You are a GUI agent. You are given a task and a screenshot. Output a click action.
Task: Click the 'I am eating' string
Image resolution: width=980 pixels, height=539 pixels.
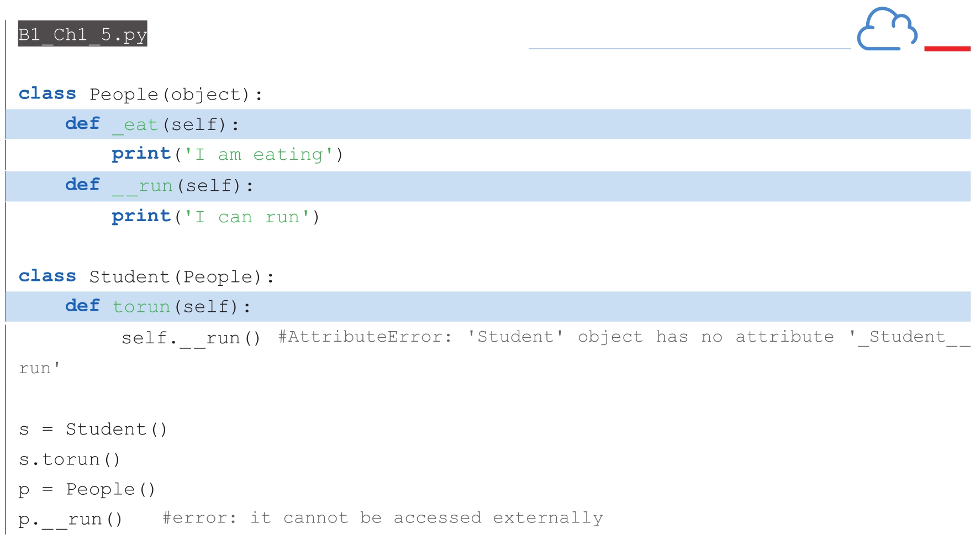tap(259, 155)
